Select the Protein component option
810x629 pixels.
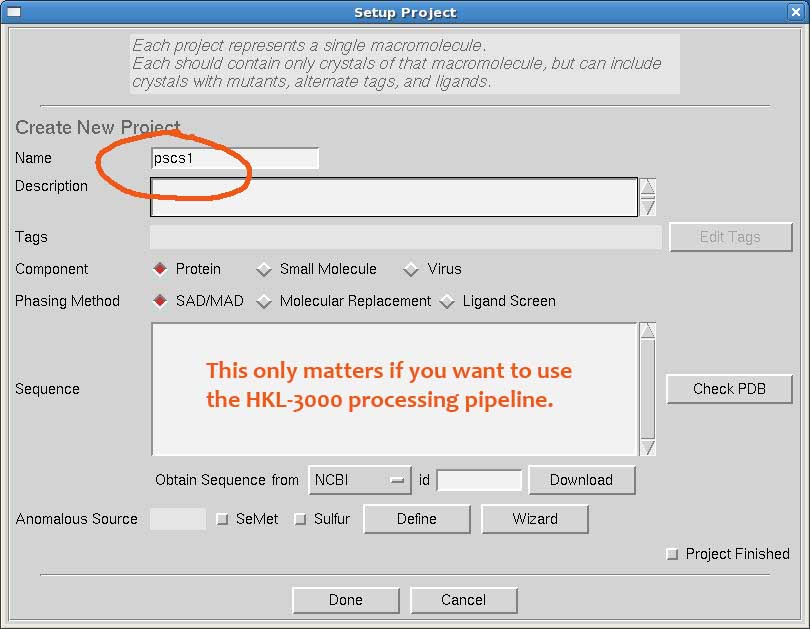coord(160,269)
